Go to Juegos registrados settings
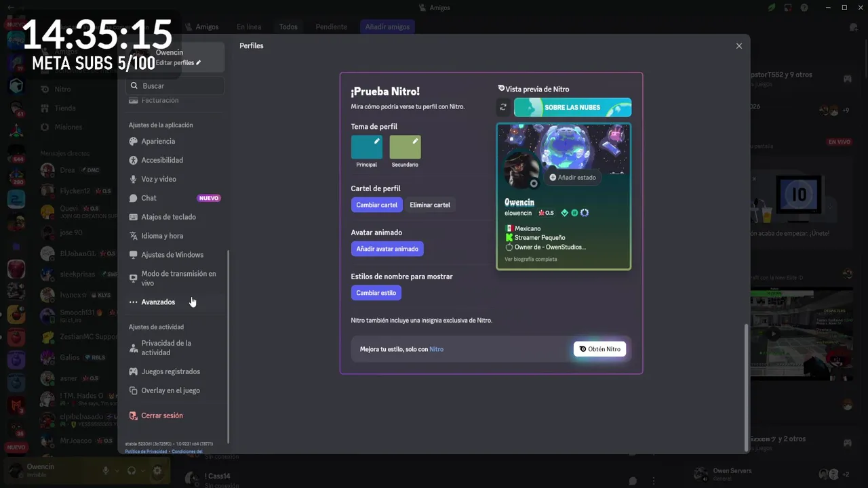Viewport: 868px width, 488px height. (174, 371)
